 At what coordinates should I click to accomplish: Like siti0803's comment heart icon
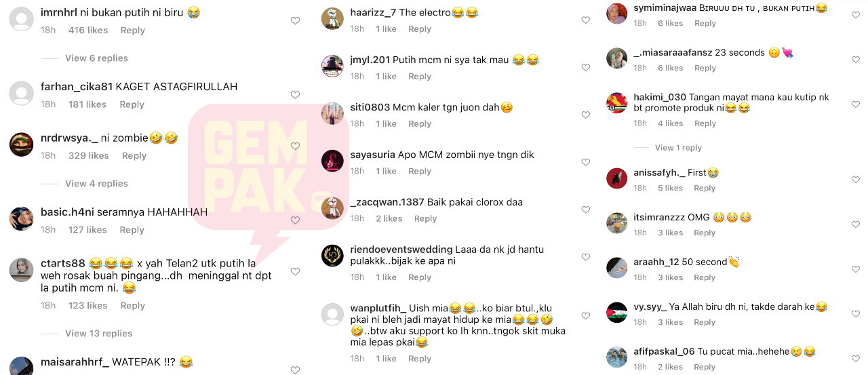[x=586, y=115]
